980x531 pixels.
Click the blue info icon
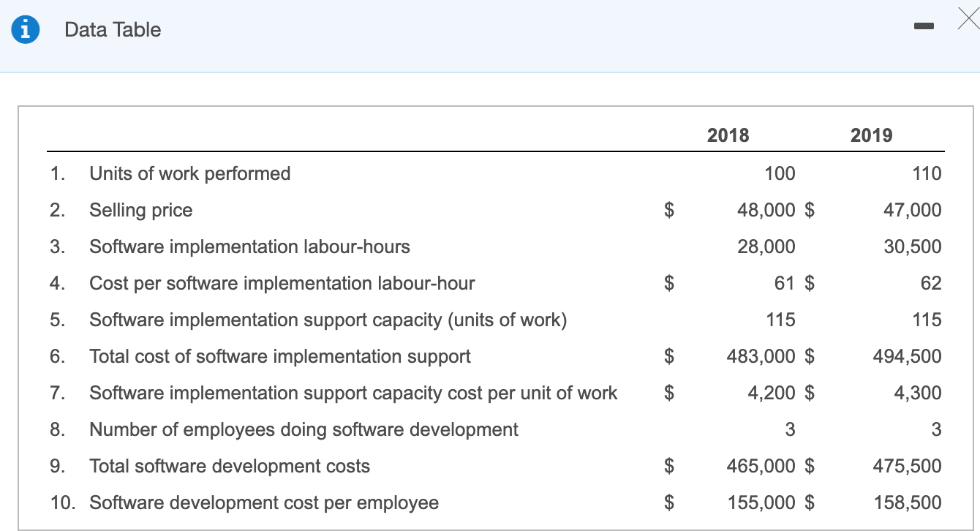coord(26,30)
